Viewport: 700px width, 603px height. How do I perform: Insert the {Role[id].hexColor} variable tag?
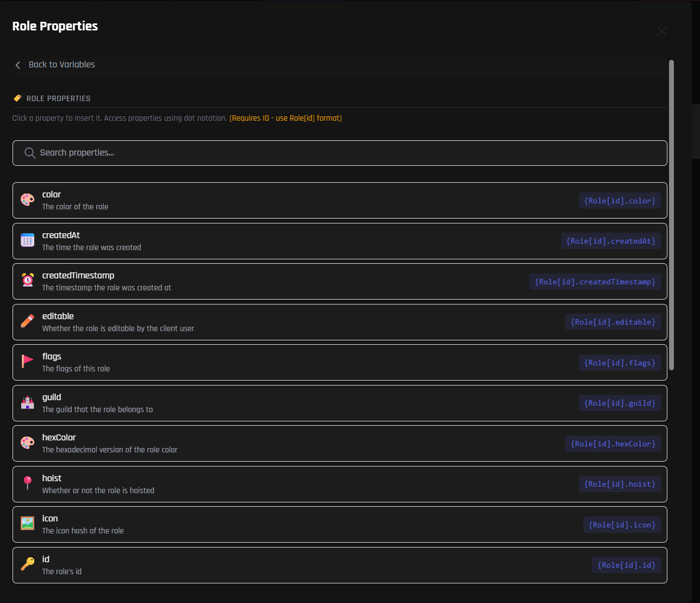click(613, 444)
